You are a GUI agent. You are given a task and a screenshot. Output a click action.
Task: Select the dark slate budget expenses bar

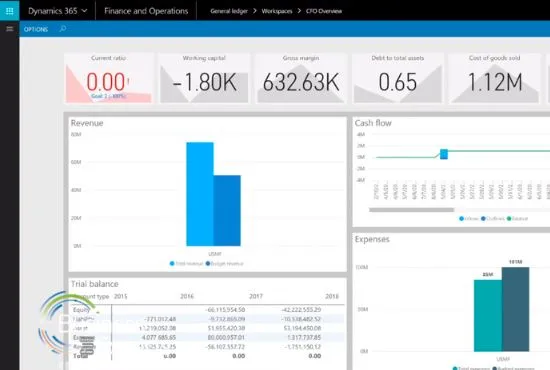click(515, 309)
